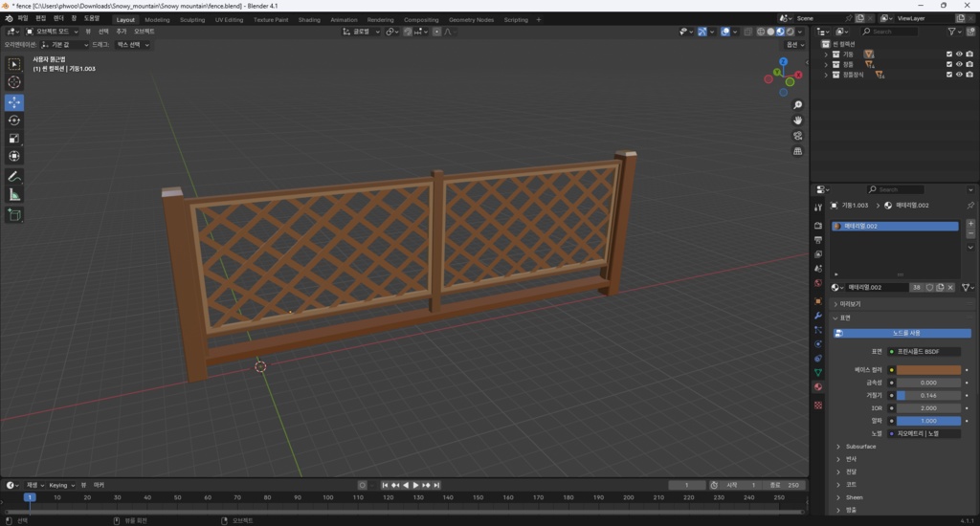
Task: Select the Move tool
Action: tap(13, 101)
